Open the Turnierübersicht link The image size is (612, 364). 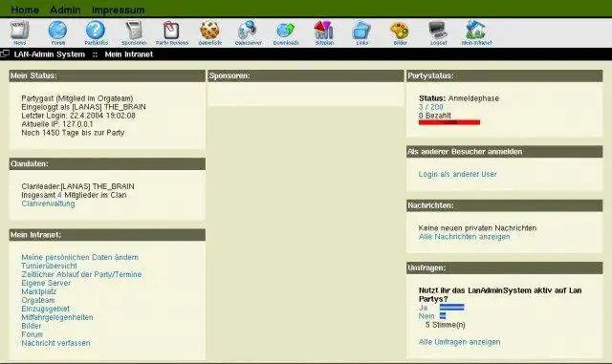pyautogui.click(x=49, y=266)
